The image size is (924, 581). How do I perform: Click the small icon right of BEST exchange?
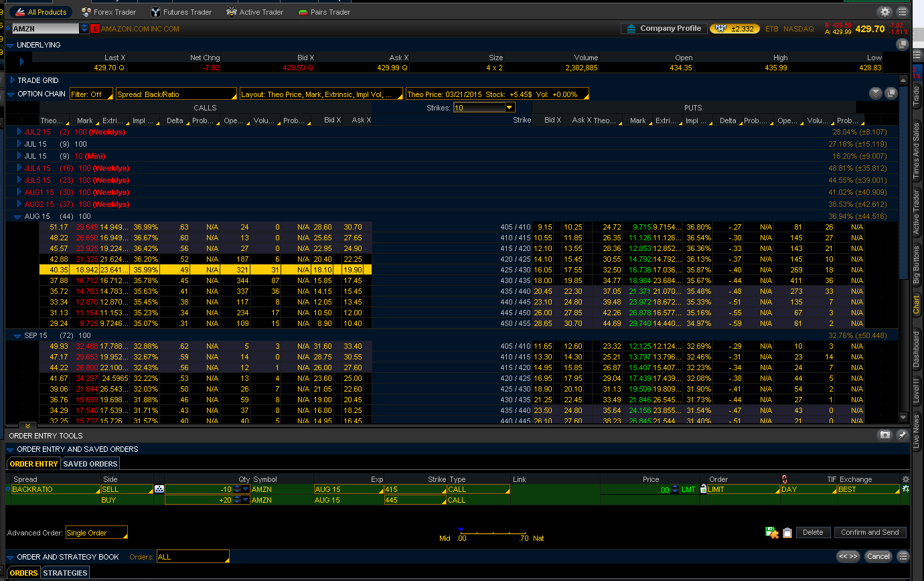pyautogui.click(x=906, y=489)
